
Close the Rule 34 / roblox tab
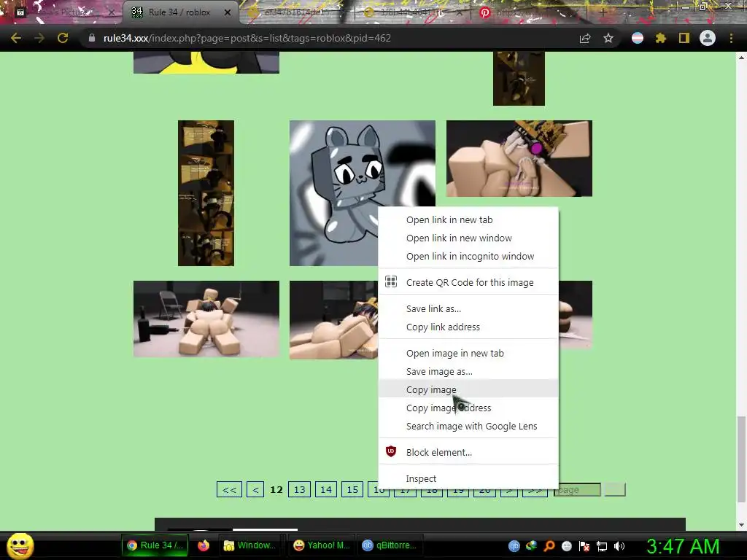tap(228, 12)
